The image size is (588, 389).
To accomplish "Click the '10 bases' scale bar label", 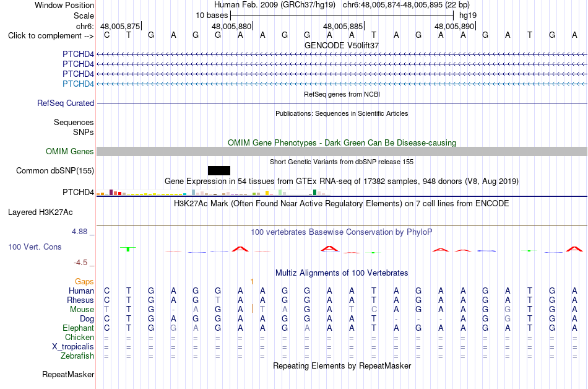I will point(212,15).
